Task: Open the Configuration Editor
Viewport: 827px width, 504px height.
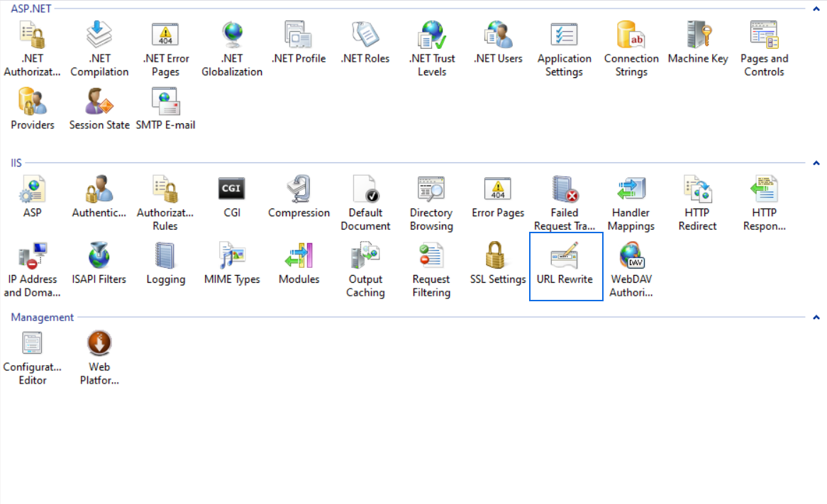Action: pos(33,344)
